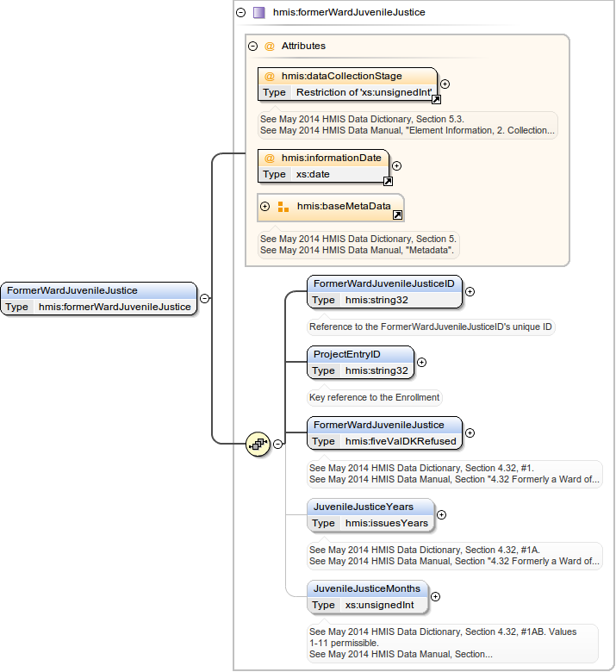Collapse the Attributes section

coord(253,47)
